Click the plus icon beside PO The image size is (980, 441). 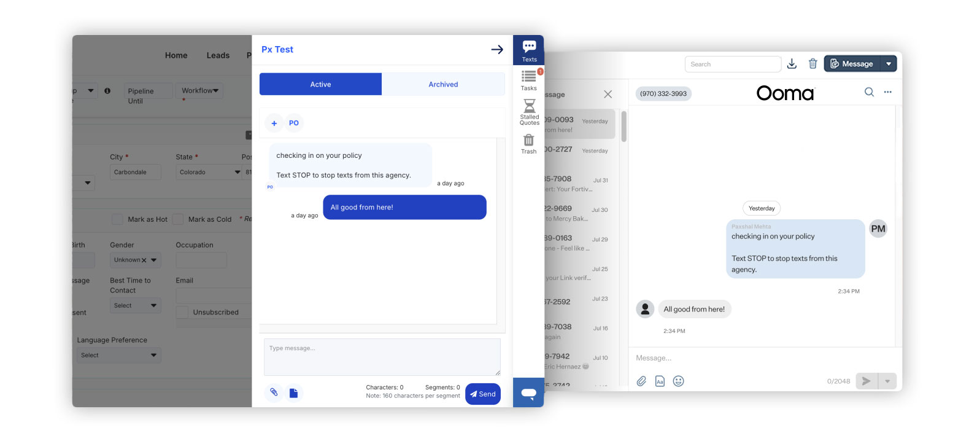click(274, 123)
